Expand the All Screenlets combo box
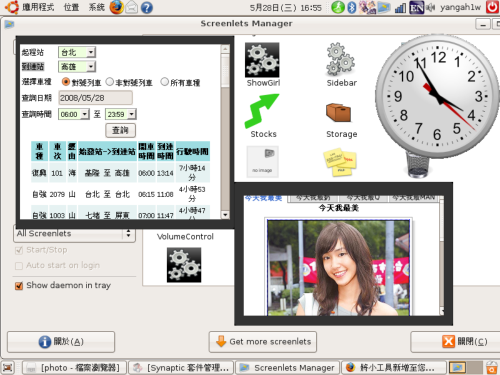The height and width of the screenshot is (375, 500). point(74,234)
